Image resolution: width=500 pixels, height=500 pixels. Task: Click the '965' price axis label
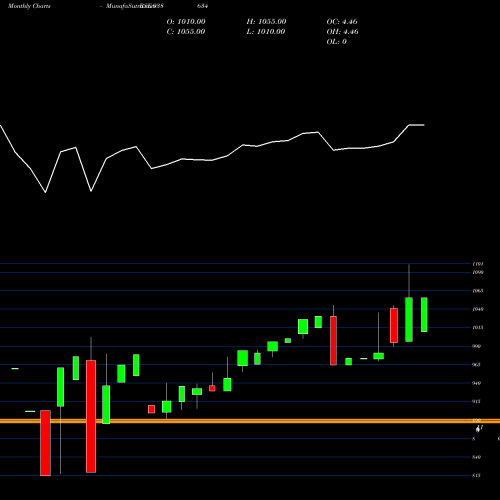(477, 364)
